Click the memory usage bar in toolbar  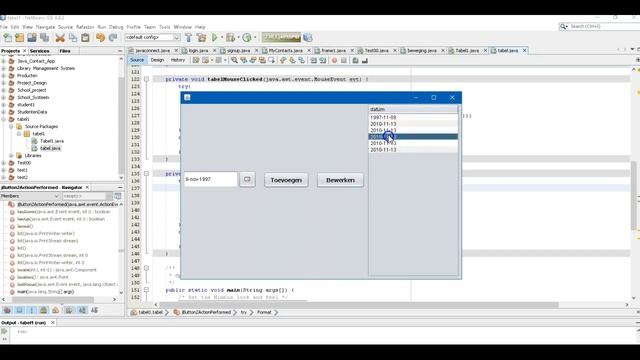click(281, 38)
